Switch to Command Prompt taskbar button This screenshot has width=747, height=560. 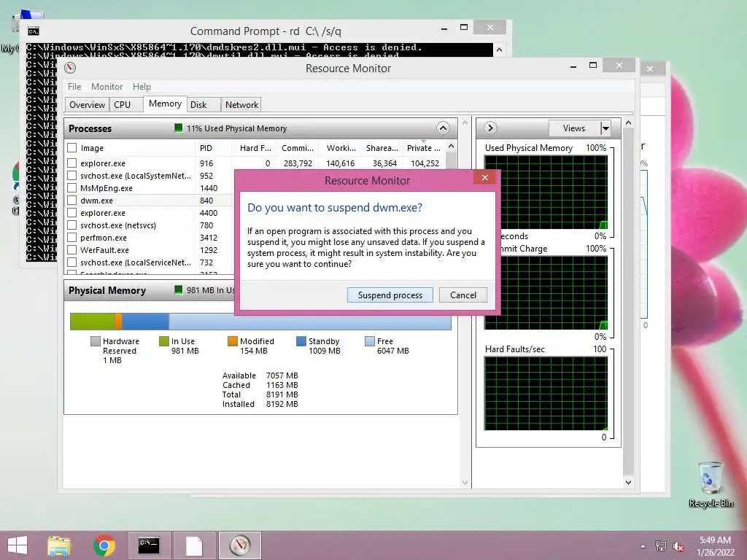pos(149,545)
